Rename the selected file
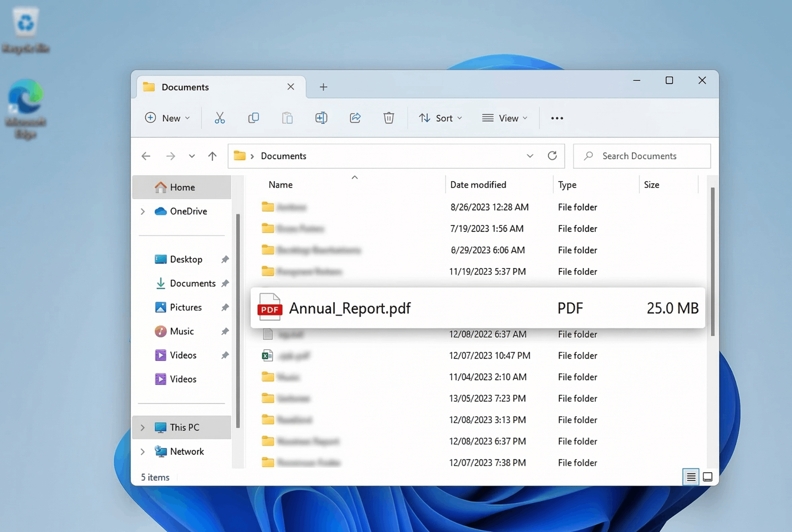Screen dimensions: 792x532 point(322,118)
